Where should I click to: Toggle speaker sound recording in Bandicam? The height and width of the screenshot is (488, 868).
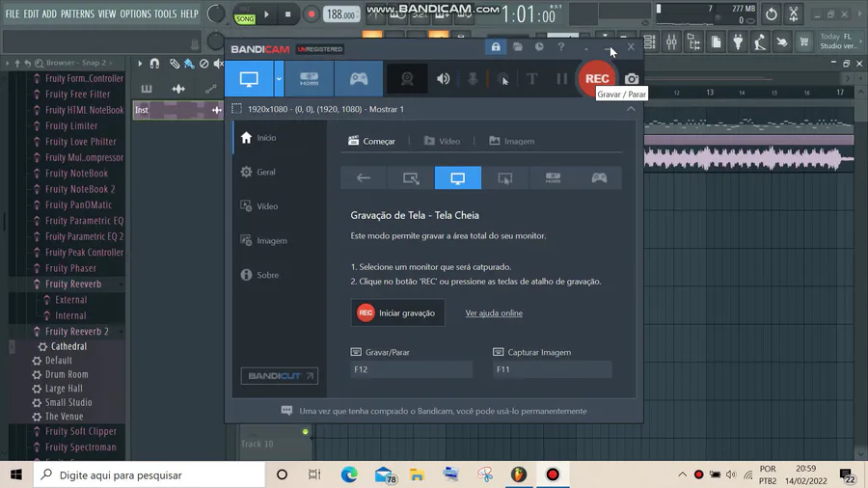[x=443, y=79]
